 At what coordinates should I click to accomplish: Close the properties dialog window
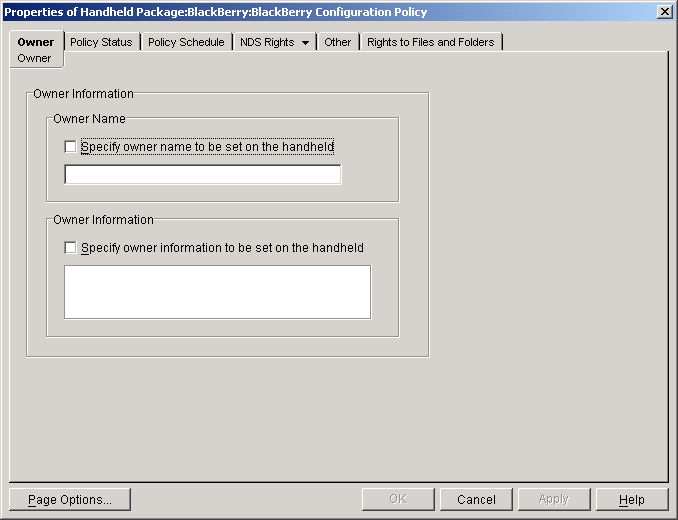click(664, 12)
